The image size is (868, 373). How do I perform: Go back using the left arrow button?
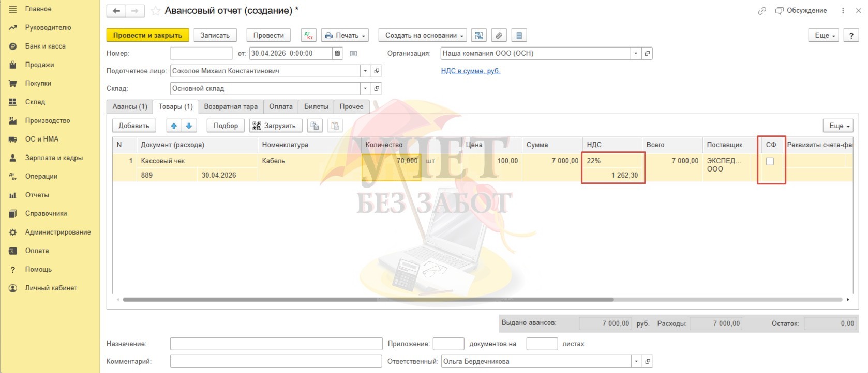[x=116, y=11]
